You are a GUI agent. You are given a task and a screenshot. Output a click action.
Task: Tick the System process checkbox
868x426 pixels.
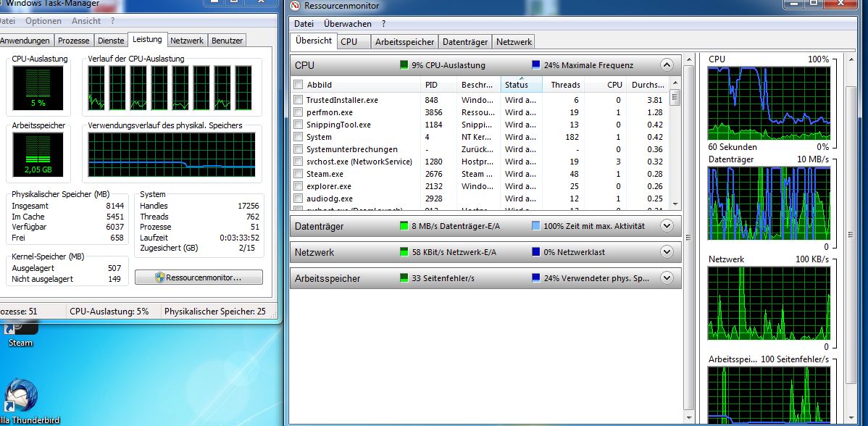coord(298,137)
